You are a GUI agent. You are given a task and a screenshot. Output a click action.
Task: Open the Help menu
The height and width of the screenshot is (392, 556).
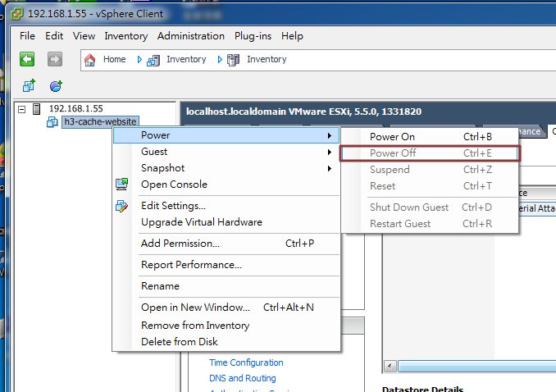292,36
